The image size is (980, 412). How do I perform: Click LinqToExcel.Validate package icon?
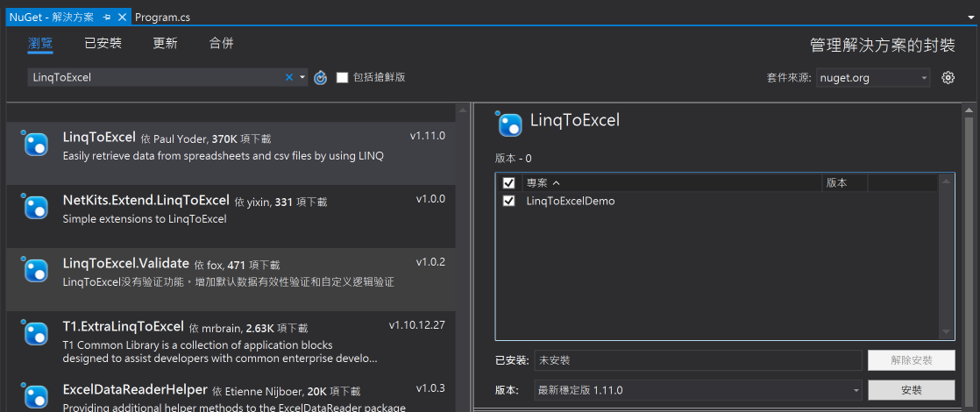pos(35,270)
